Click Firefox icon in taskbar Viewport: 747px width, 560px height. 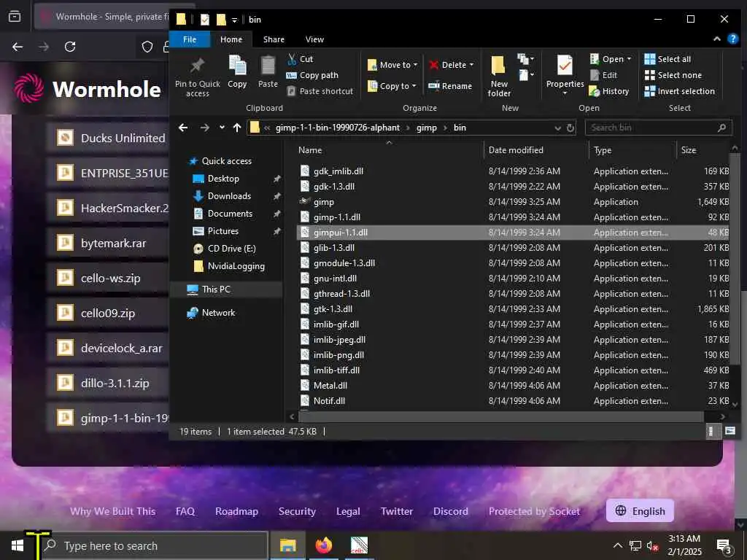pyautogui.click(x=323, y=545)
